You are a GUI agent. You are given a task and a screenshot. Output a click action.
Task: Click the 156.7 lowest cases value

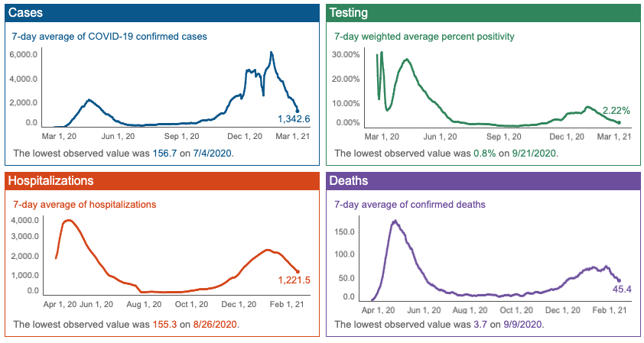pos(164,154)
